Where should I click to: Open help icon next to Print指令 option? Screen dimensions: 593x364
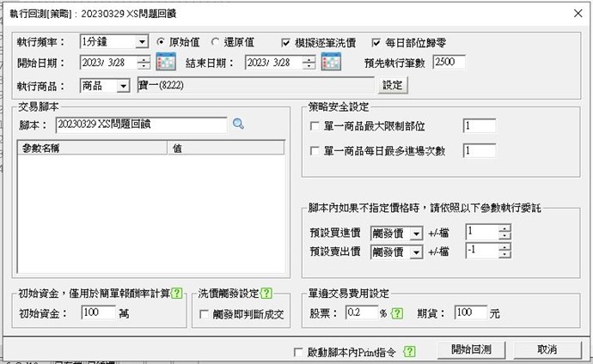coord(410,352)
